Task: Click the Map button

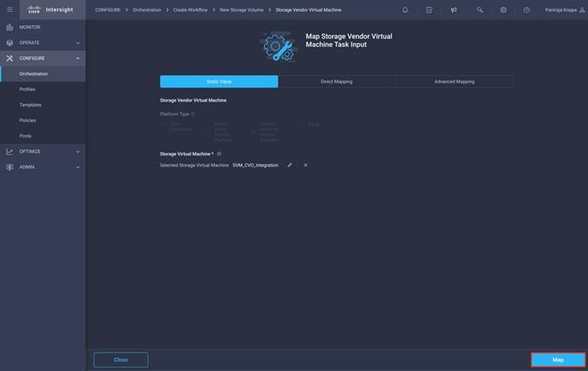Action: (x=558, y=360)
